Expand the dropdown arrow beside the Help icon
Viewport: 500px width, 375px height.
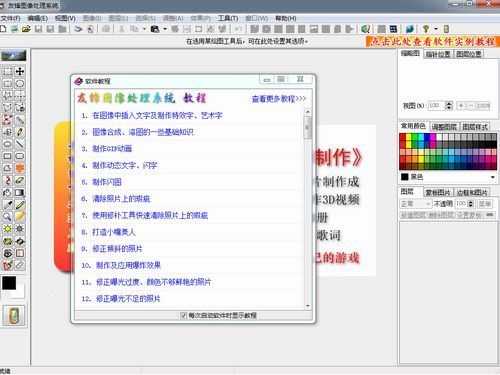click(x=435, y=29)
